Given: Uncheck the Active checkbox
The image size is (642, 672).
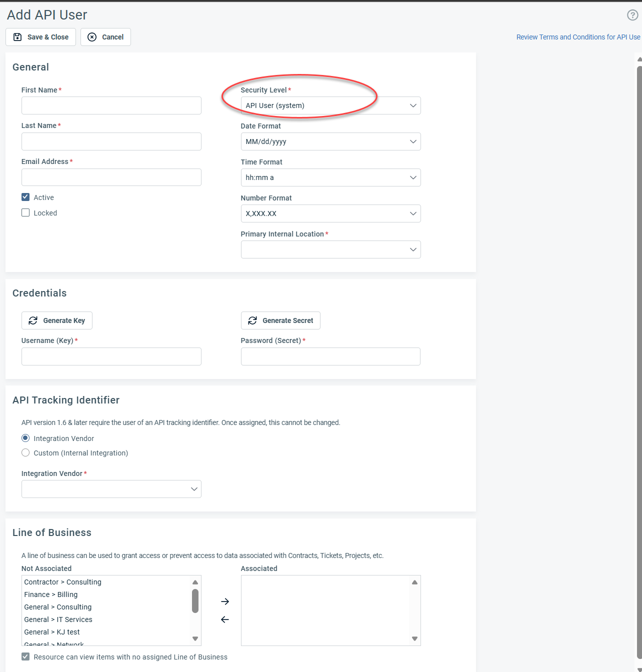Looking at the screenshot, I should pos(25,197).
